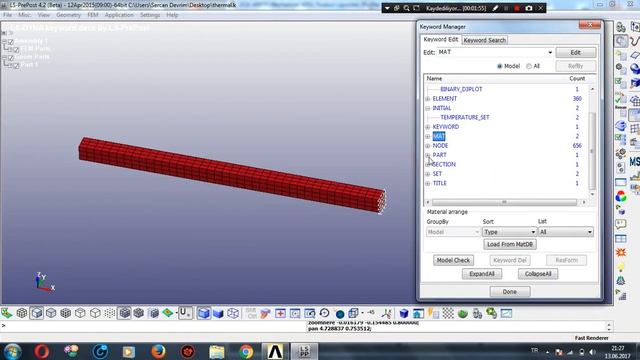Image resolution: width=640 pixels, height=360 pixels.
Task: Open the Windows Start menu
Action: click(x=12, y=351)
